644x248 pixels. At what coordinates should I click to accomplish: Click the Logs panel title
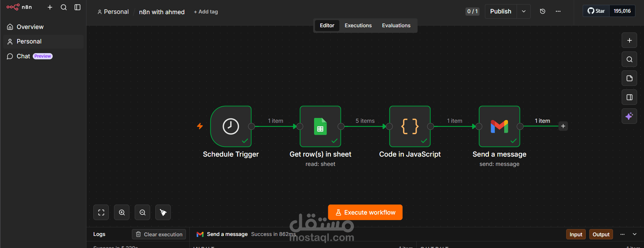coord(99,234)
